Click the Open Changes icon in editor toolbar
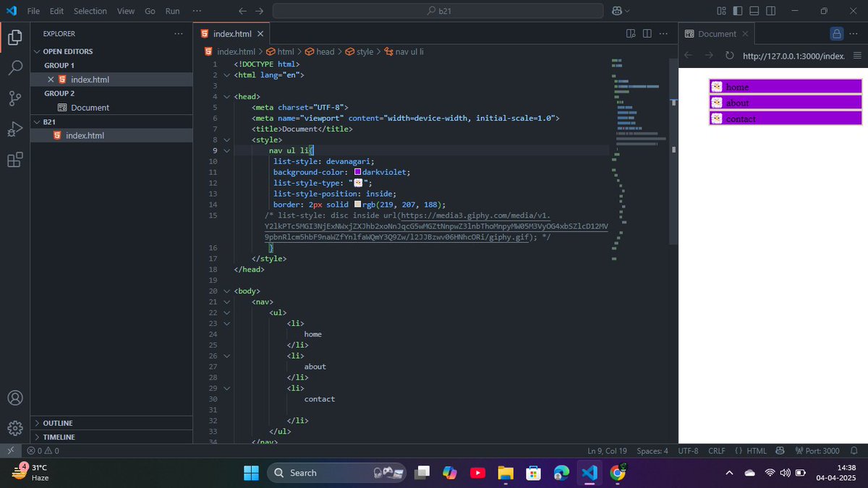868x488 pixels. tap(631, 34)
